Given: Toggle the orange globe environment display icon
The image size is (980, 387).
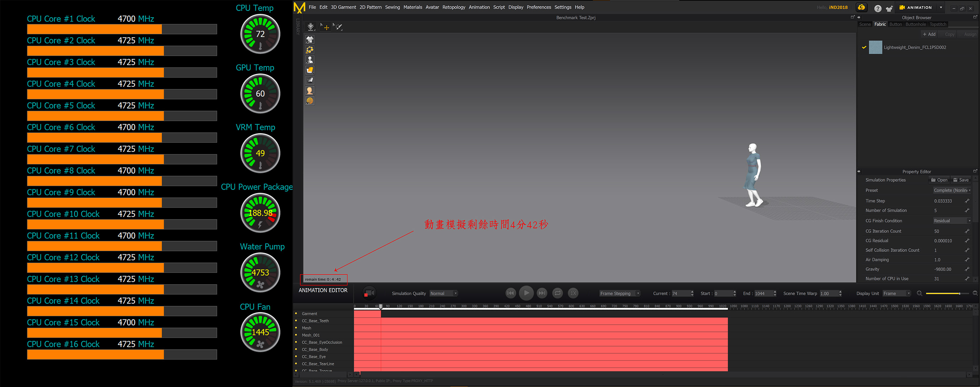Looking at the screenshot, I should coord(310,101).
